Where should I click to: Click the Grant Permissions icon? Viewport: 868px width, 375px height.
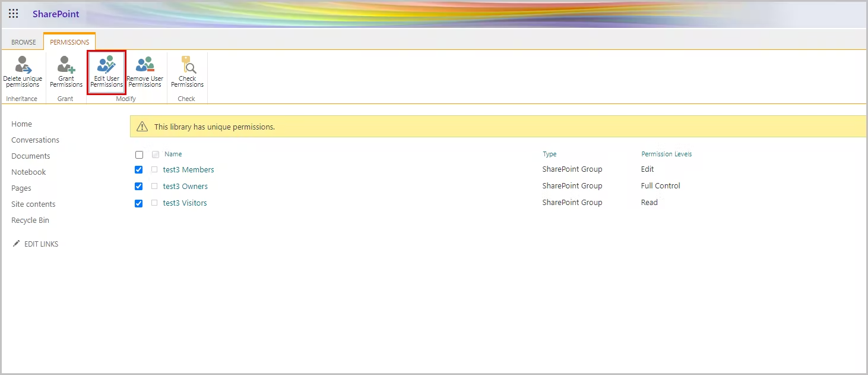click(66, 64)
